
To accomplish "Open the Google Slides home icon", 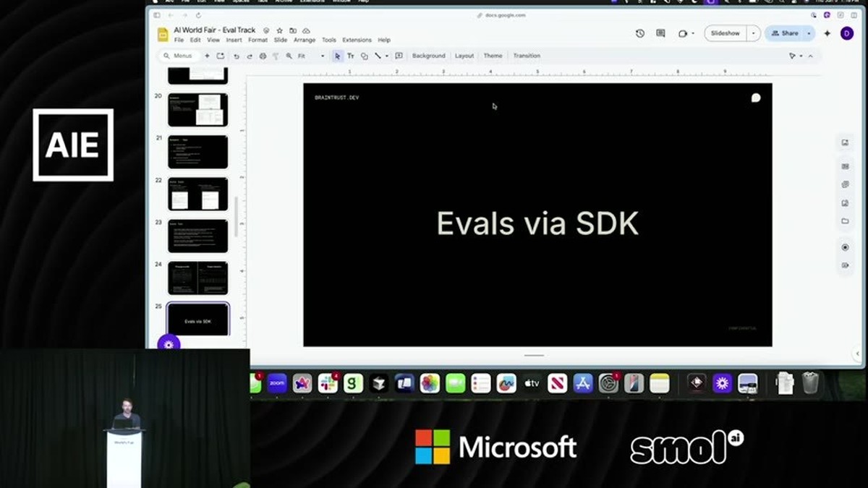I will tap(163, 34).
